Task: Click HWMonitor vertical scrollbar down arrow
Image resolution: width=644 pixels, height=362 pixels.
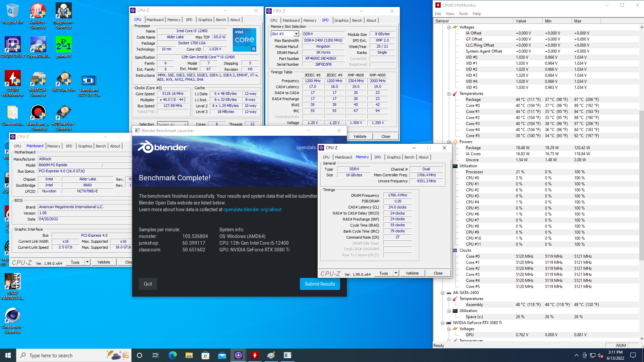Action: coord(642,339)
